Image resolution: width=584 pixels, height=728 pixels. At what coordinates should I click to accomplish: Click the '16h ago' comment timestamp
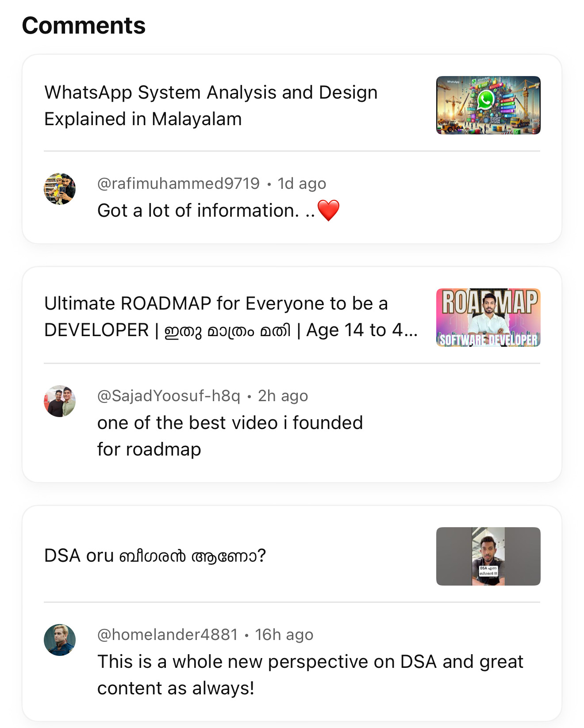[284, 635]
